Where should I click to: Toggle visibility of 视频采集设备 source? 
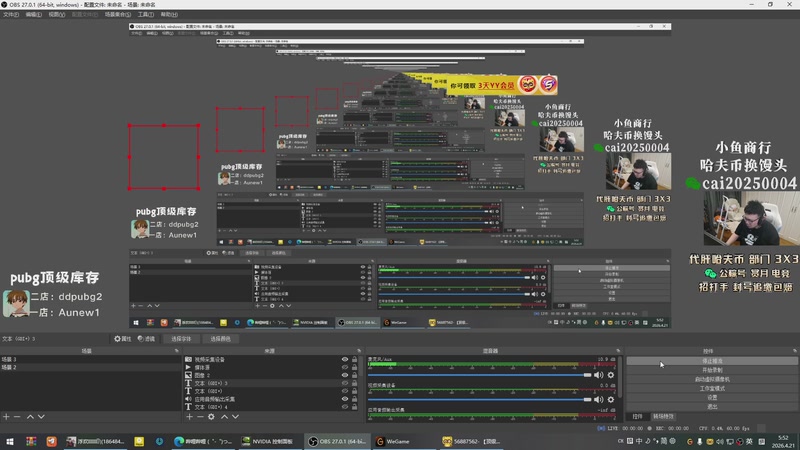345,359
